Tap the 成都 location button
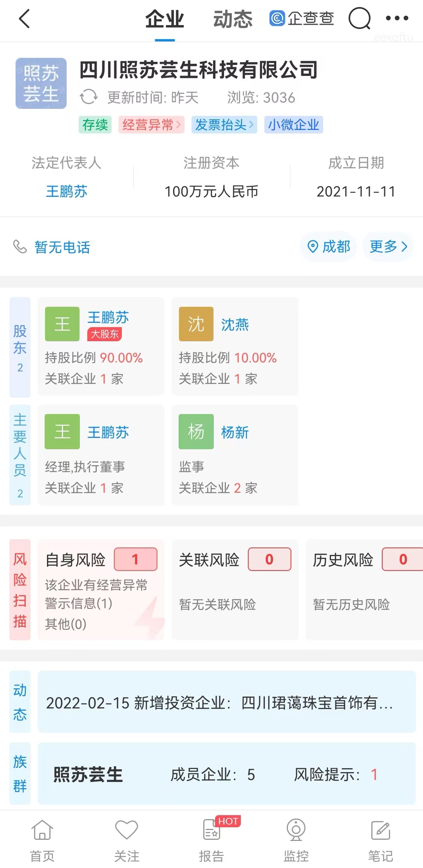This screenshot has height=868, width=423. pyautogui.click(x=329, y=247)
